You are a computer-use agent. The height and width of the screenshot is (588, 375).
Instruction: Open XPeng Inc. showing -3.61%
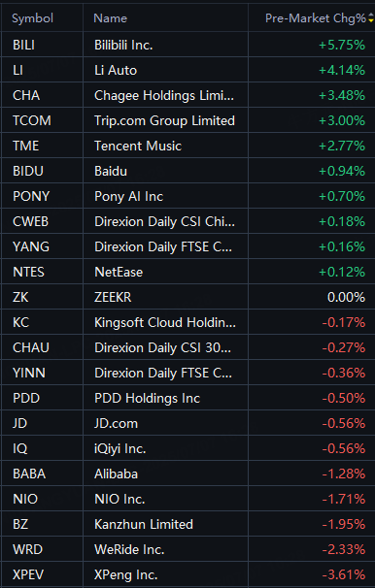coord(187,574)
